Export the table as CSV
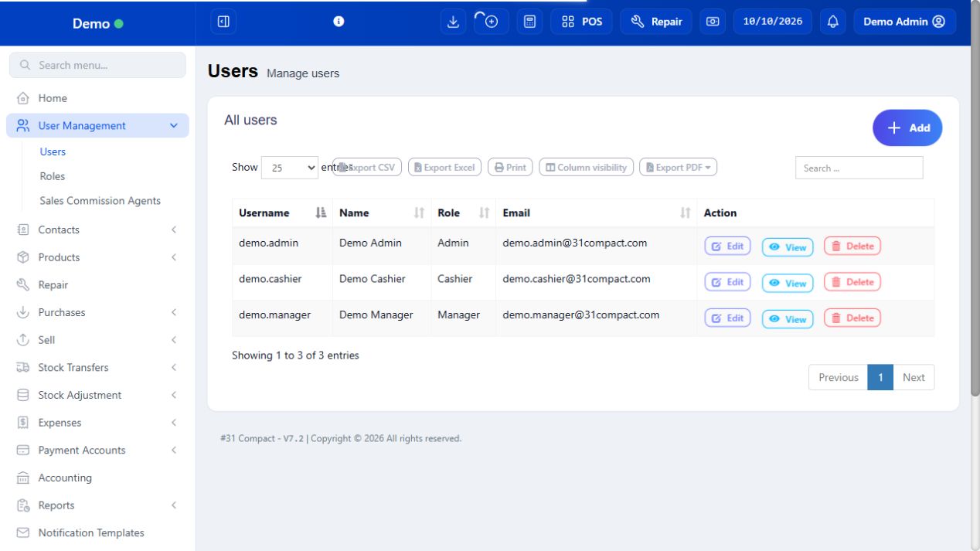Viewport: 980px width, 551px height. pyautogui.click(x=367, y=167)
